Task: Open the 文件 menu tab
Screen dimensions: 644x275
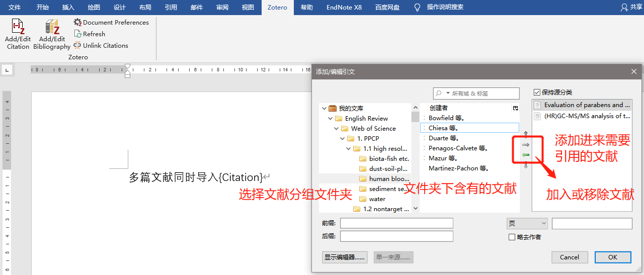Action: 15,8
